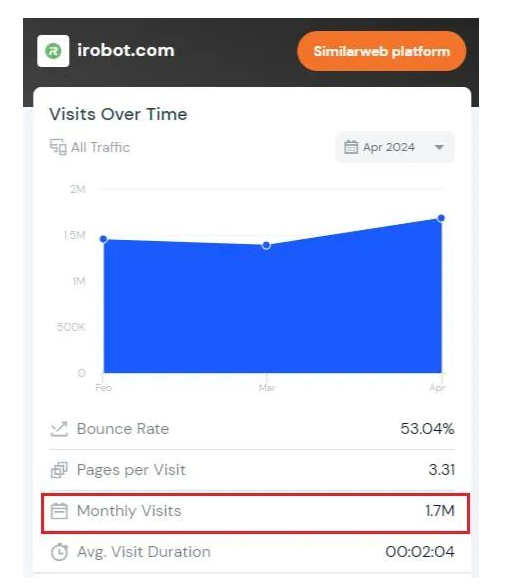Click the Visits Over Time heading
The image size is (508, 587).
(x=118, y=114)
